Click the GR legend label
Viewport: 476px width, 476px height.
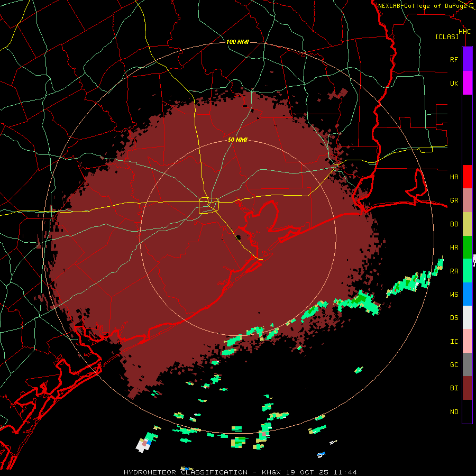[454, 200]
